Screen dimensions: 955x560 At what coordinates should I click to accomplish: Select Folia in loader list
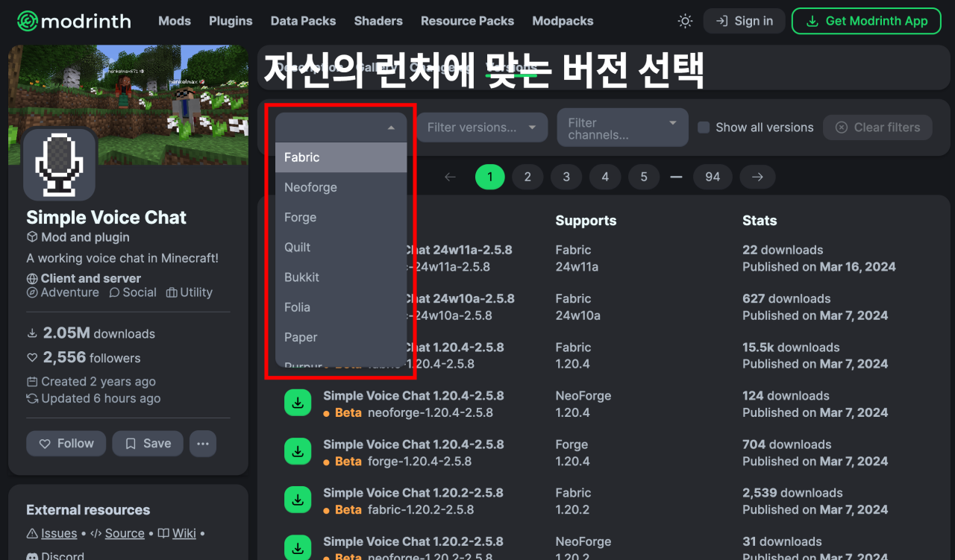(341, 306)
